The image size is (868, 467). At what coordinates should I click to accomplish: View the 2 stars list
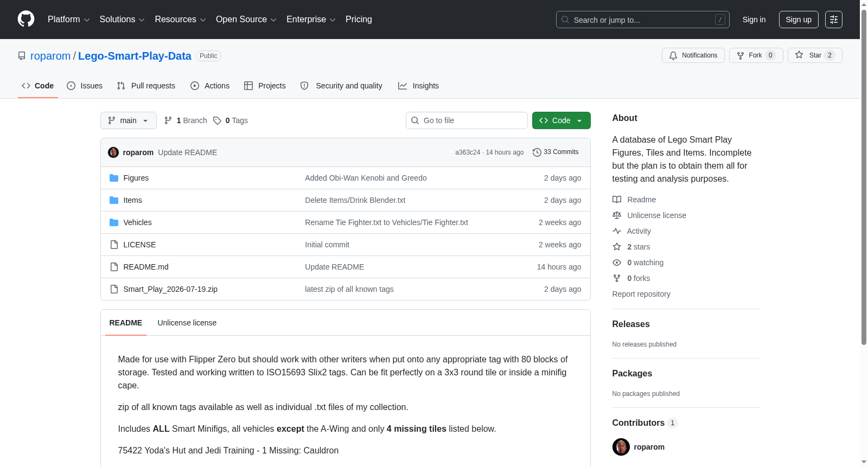631,247
